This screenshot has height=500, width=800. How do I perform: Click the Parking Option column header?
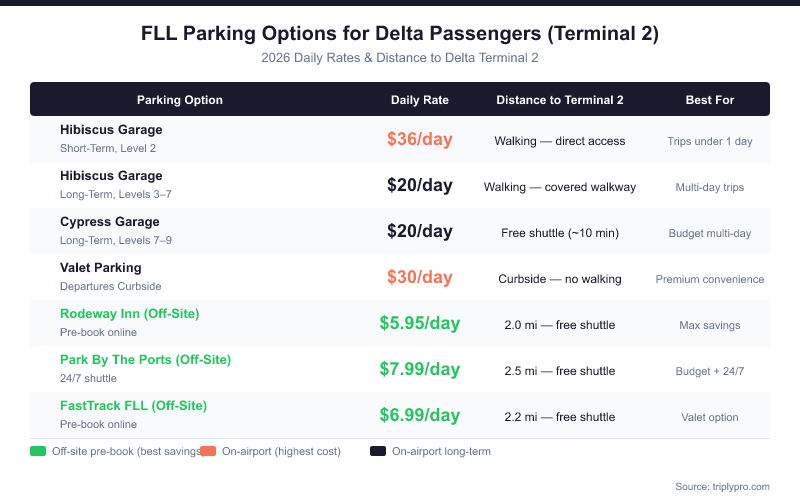pyautogui.click(x=180, y=100)
